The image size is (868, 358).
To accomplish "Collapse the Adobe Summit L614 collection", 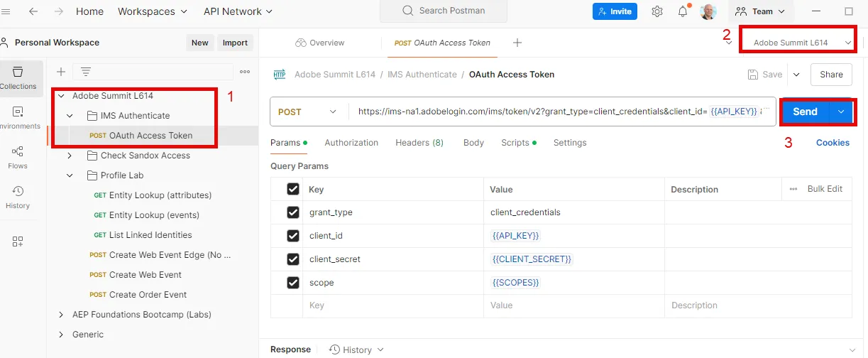I will [61, 96].
